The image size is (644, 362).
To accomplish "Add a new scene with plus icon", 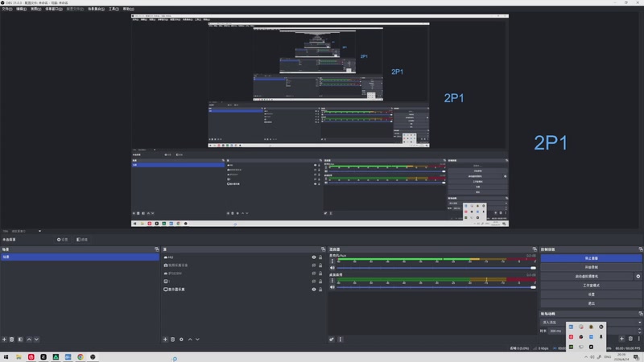I will pyautogui.click(x=5, y=339).
